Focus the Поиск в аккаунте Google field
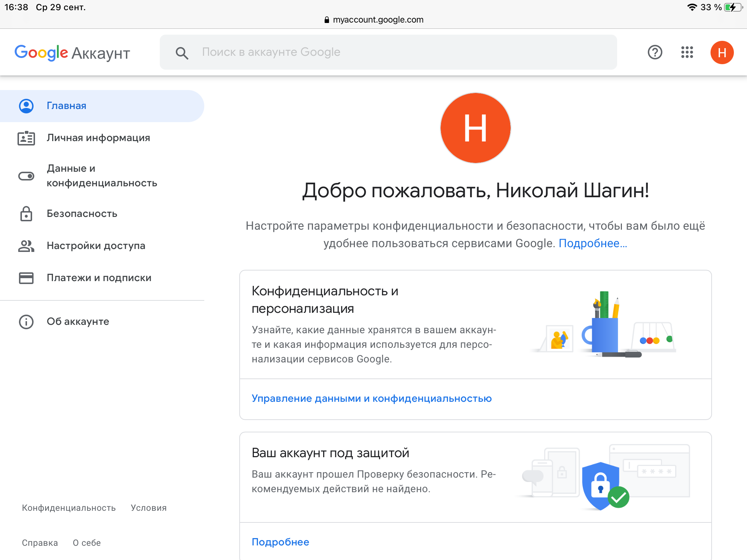 [388, 52]
